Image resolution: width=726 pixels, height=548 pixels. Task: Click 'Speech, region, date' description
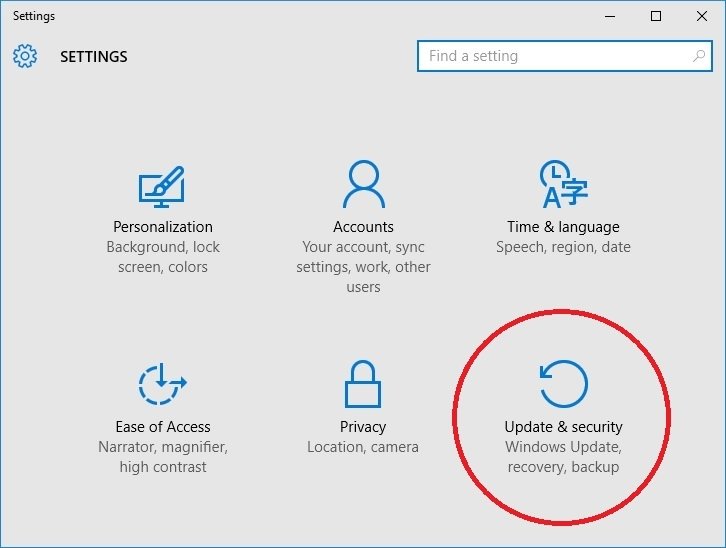tap(563, 247)
